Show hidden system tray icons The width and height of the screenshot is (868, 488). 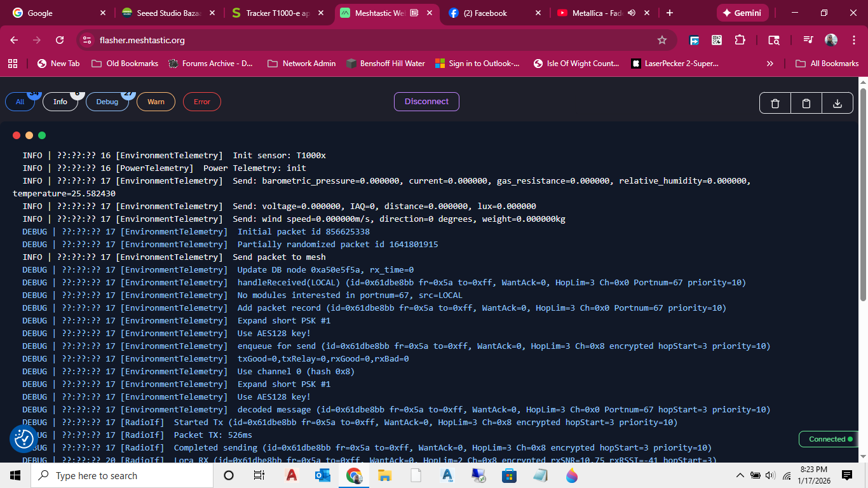(740, 475)
